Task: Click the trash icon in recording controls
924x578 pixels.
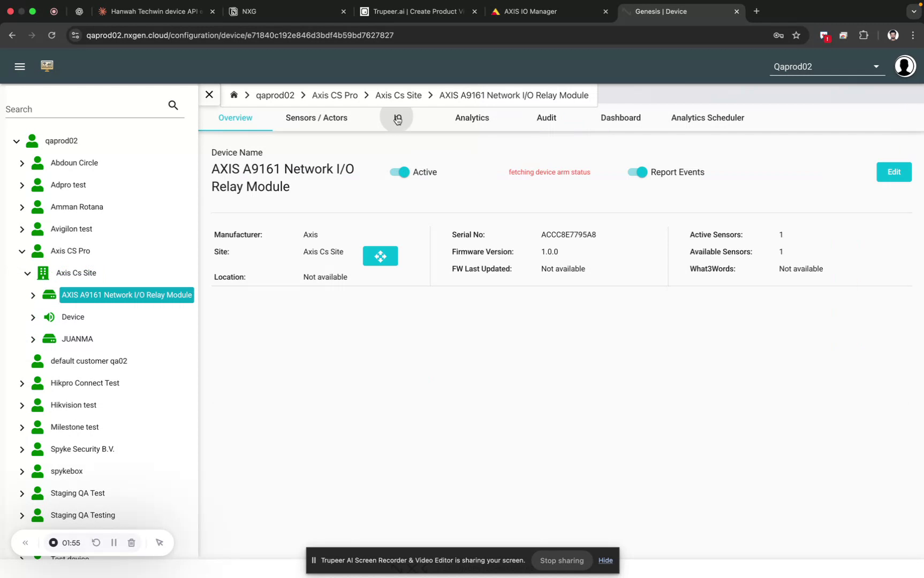Action: coord(131,542)
